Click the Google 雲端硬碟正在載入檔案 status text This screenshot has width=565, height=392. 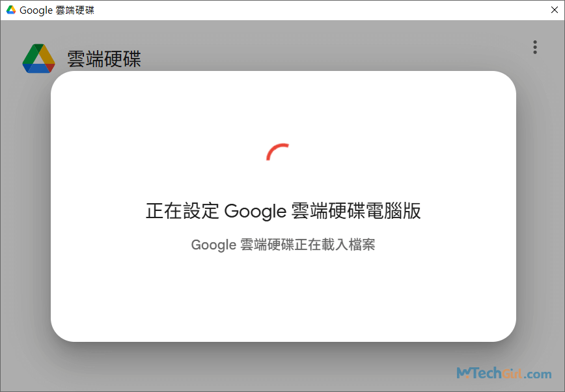282,245
